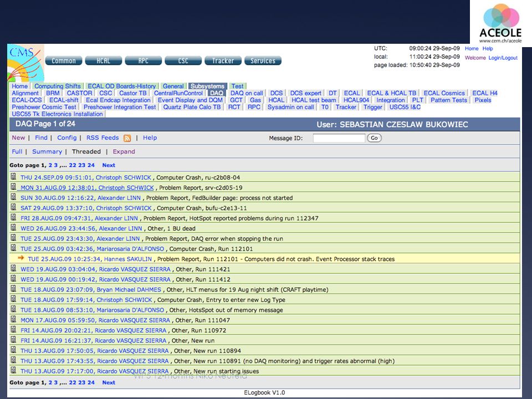
Task: Select the DAQ on call subsystem tab
Action: [247, 93]
